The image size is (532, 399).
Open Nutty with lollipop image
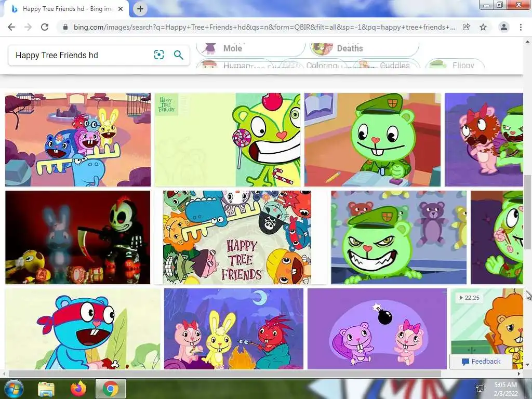(x=228, y=140)
